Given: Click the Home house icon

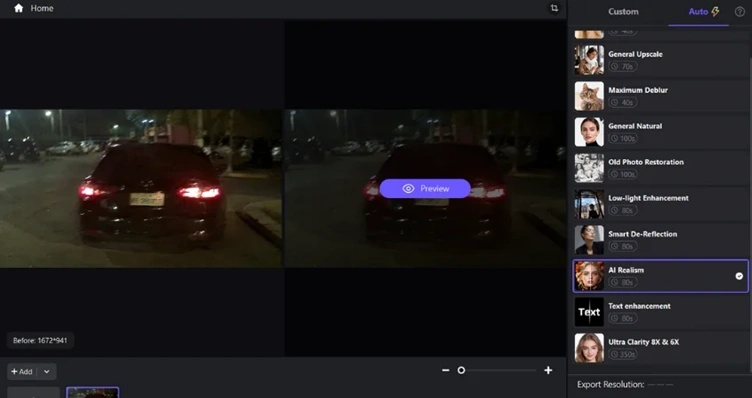Looking at the screenshot, I should tap(19, 8).
